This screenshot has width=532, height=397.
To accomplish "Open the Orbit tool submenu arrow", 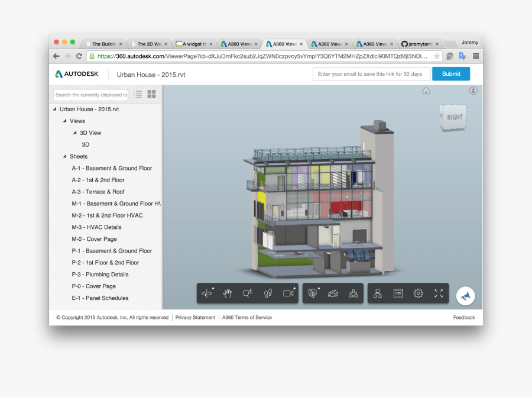I will click(213, 288).
